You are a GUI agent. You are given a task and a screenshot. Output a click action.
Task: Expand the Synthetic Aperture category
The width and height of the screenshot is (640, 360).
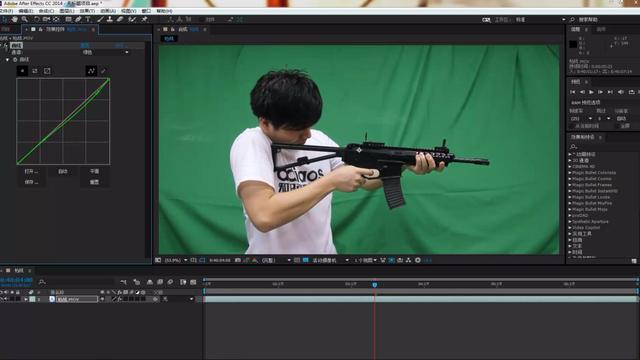tap(570, 222)
